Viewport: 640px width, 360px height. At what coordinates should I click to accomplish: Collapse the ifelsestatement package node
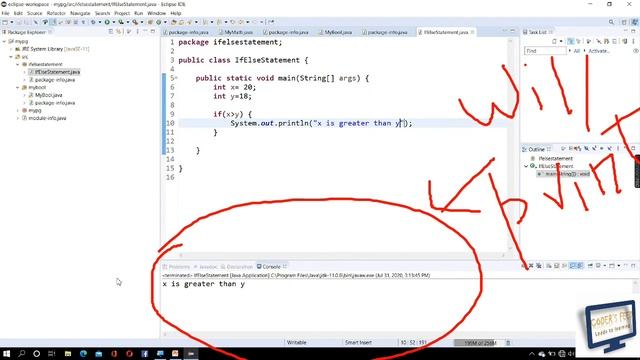point(18,64)
